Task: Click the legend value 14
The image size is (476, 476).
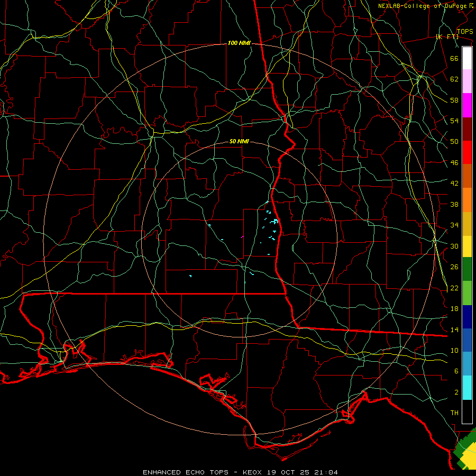Action: (454, 329)
